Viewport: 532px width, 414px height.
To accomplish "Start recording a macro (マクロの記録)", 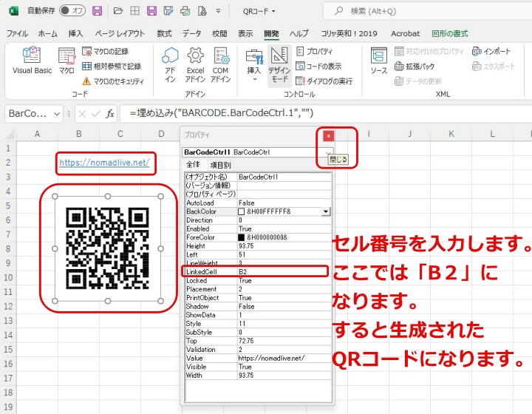I will pos(105,52).
